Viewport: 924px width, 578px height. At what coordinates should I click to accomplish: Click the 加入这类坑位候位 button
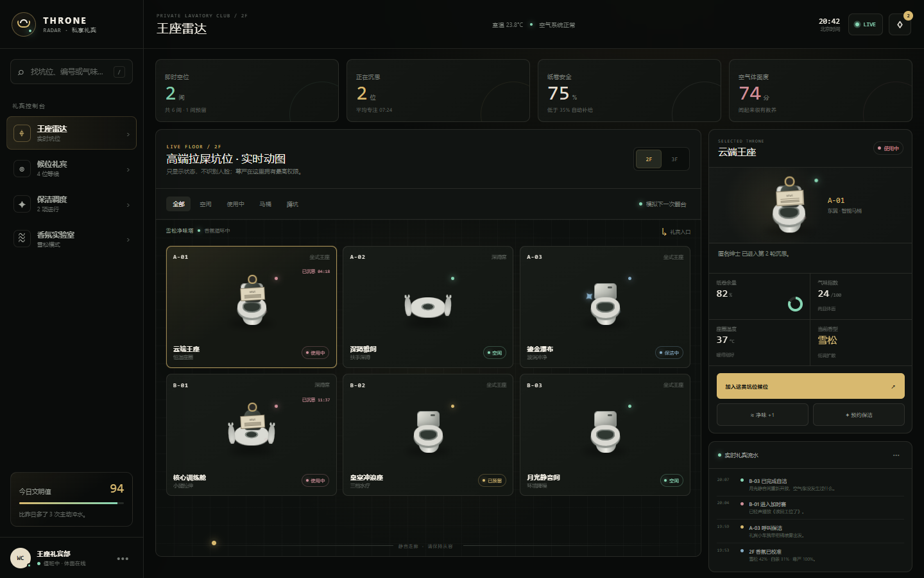click(810, 386)
